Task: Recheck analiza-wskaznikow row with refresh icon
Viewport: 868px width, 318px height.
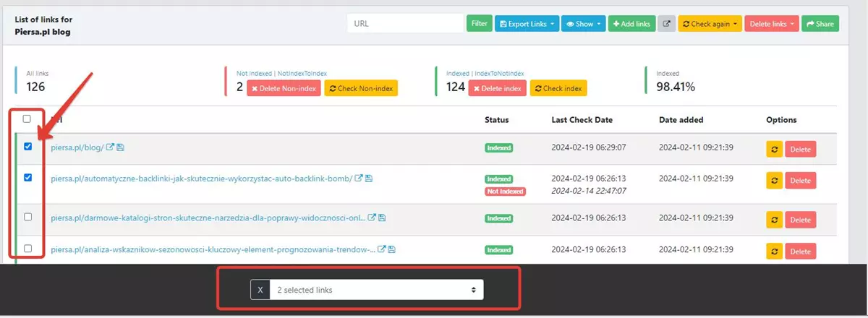Action: [x=775, y=252]
